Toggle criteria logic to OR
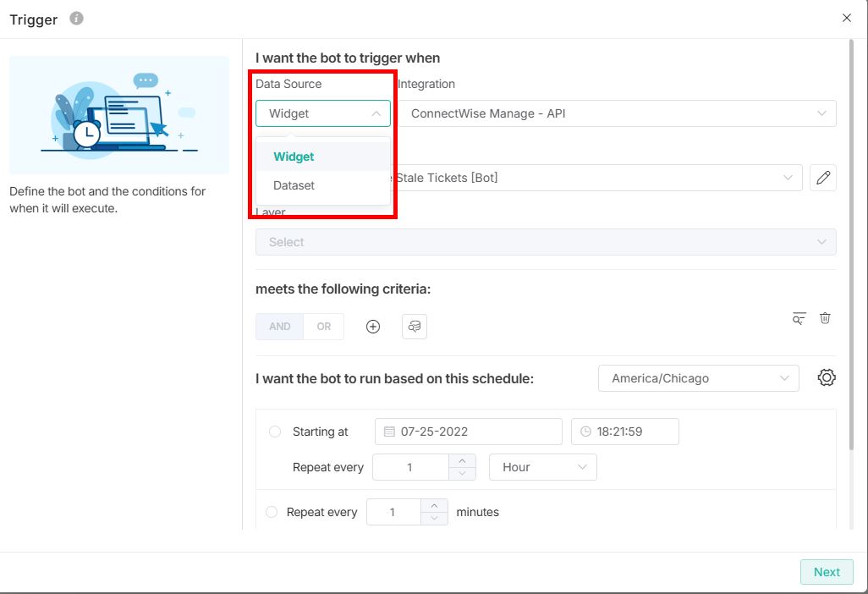The height and width of the screenshot is (594, 868). tap(324, 327)
